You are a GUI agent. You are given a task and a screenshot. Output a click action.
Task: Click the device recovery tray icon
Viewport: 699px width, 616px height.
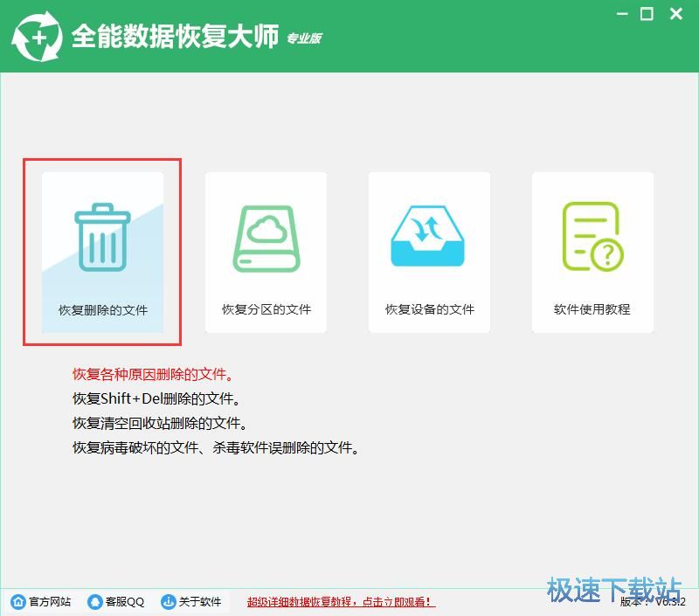pyautogui.click(x=429, y=237)
